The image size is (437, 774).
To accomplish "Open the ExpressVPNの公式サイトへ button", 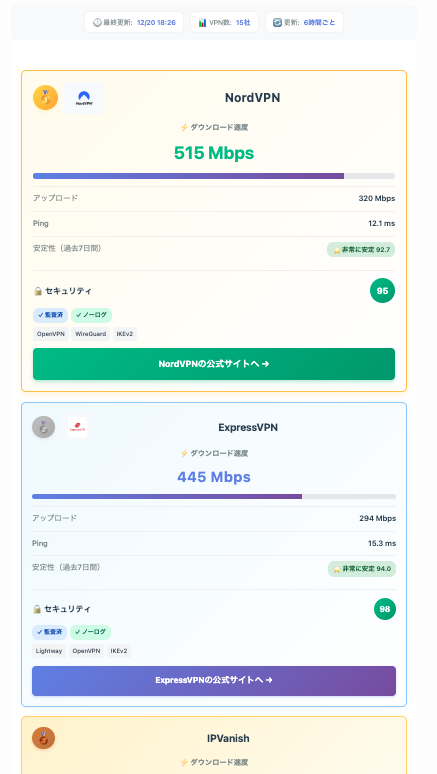I will (214, 681).
